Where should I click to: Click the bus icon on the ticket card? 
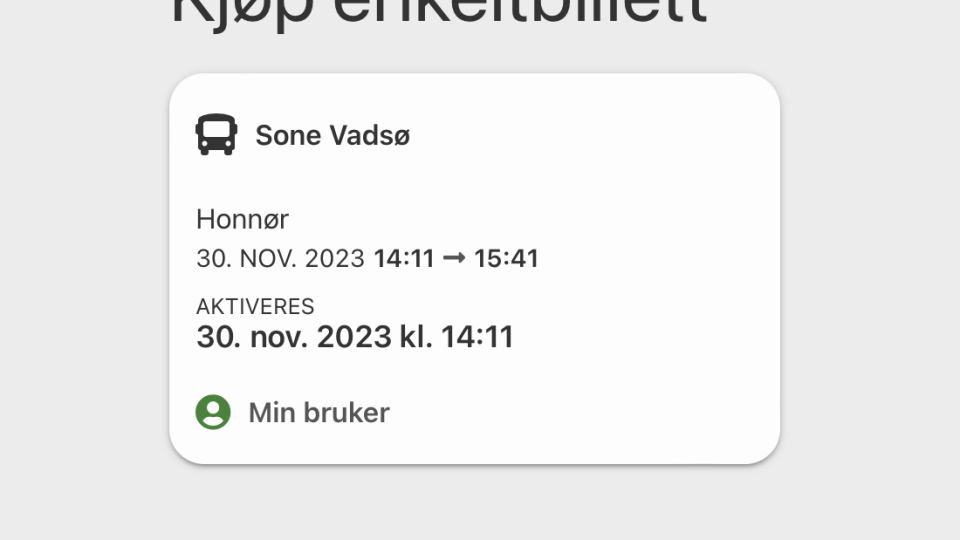pyautogui.click(x=216, y=135)
